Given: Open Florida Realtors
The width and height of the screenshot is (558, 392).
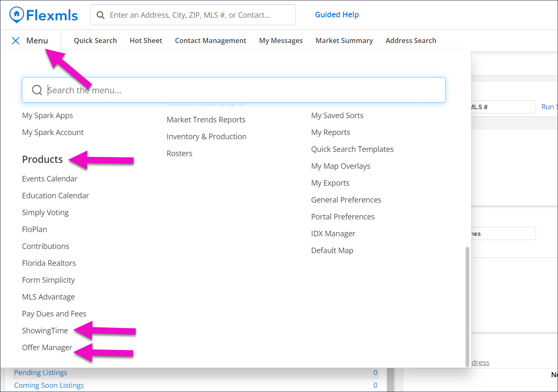Looking at the screenshot, I should point(49,263).
